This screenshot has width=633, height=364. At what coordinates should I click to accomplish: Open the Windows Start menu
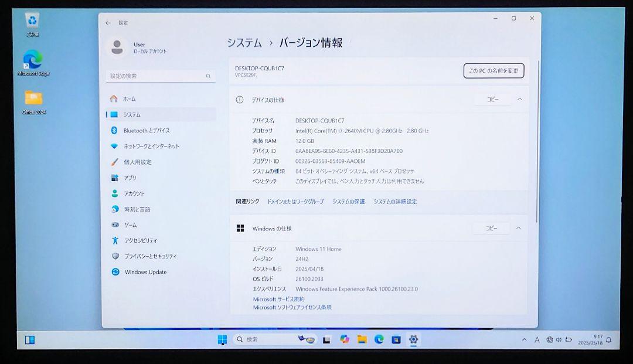pyautogui.click(x=222, y=339)
